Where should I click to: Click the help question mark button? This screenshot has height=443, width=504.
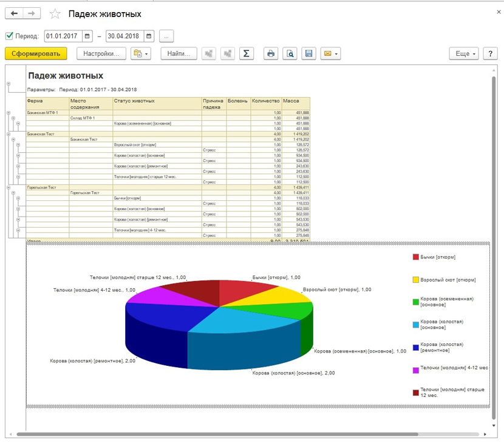(490, 53)
